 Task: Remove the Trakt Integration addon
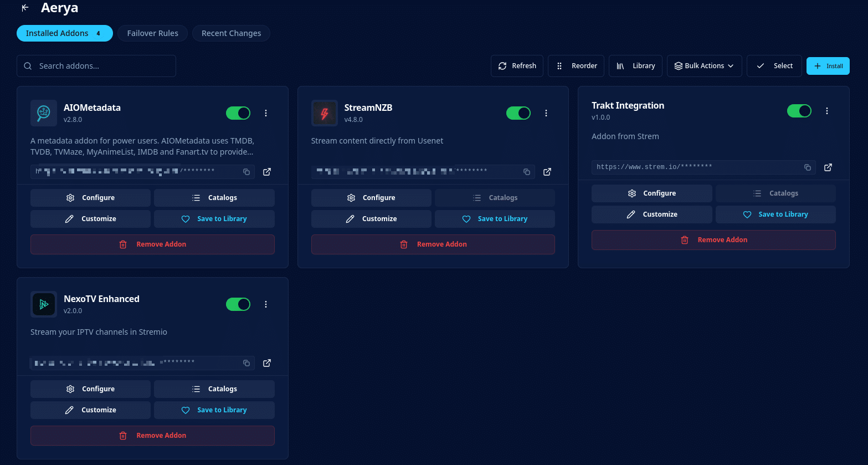click(x=713, y=240)
